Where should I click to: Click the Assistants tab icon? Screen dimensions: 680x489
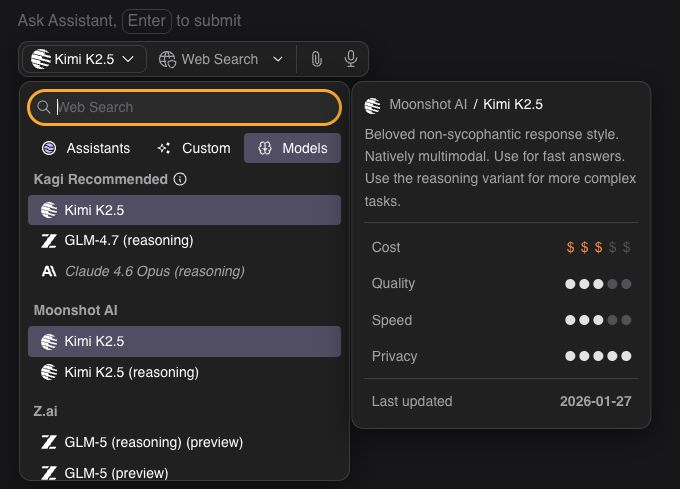[49, 148]
